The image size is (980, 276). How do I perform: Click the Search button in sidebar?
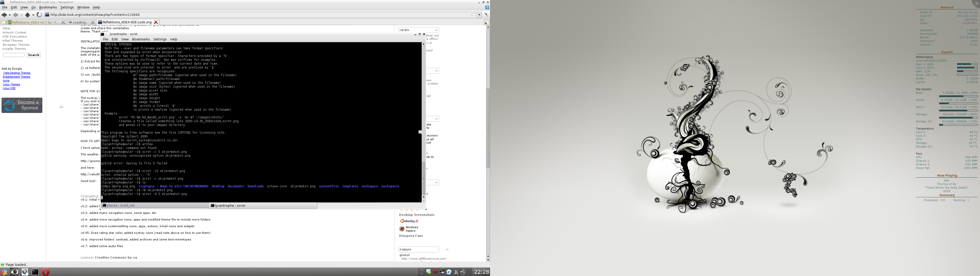pyautogui.click(x=33, y=55)
